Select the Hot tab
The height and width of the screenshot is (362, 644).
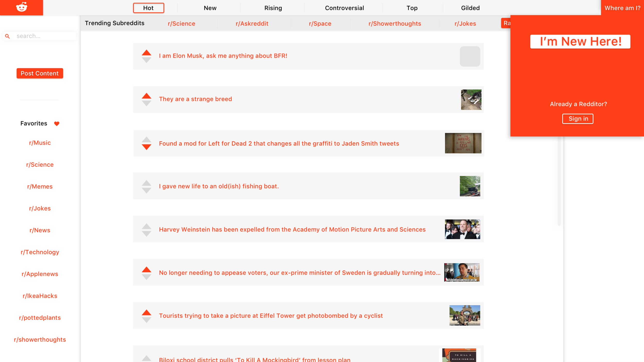coord(148,8)
